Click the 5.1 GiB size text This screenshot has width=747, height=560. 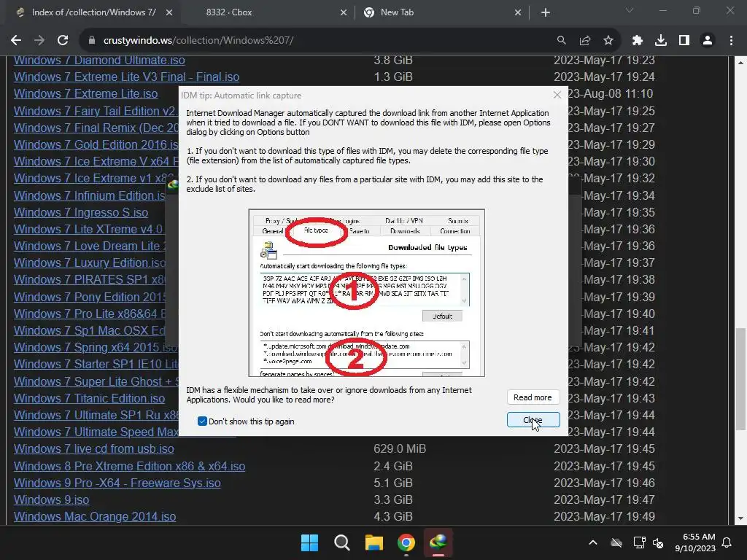pos(393,483)
